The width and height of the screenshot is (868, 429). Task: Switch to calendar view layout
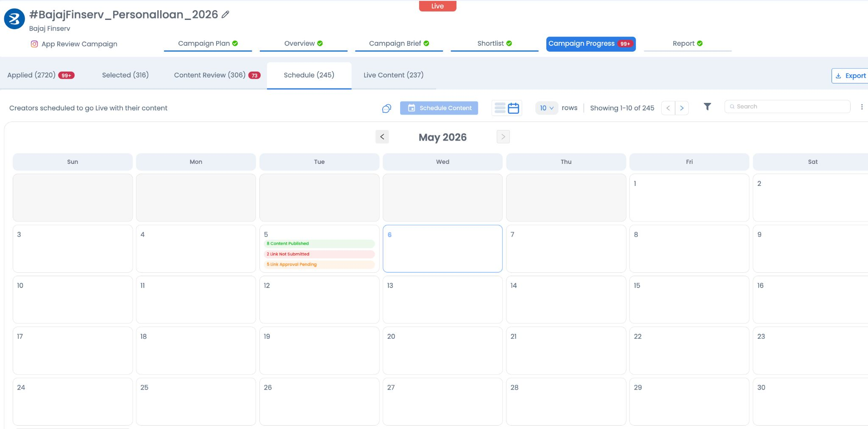[513, 108]
